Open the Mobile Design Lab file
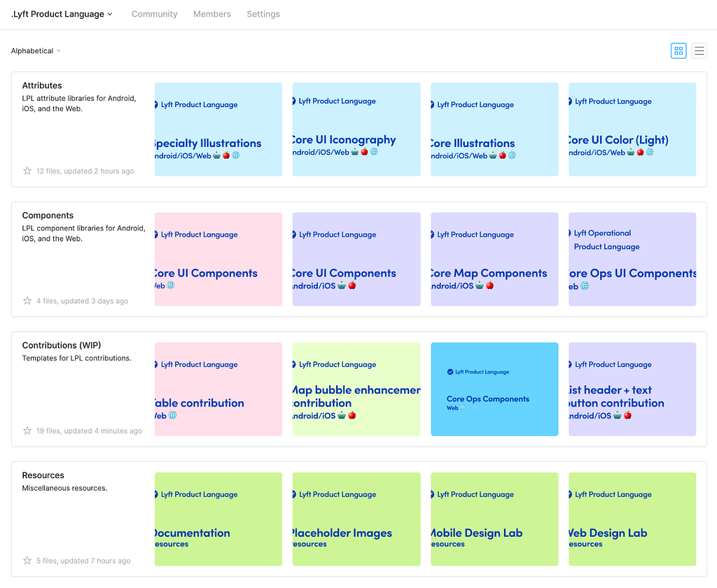The height and width of the screenshot is (588, 717). pos(494,519)
